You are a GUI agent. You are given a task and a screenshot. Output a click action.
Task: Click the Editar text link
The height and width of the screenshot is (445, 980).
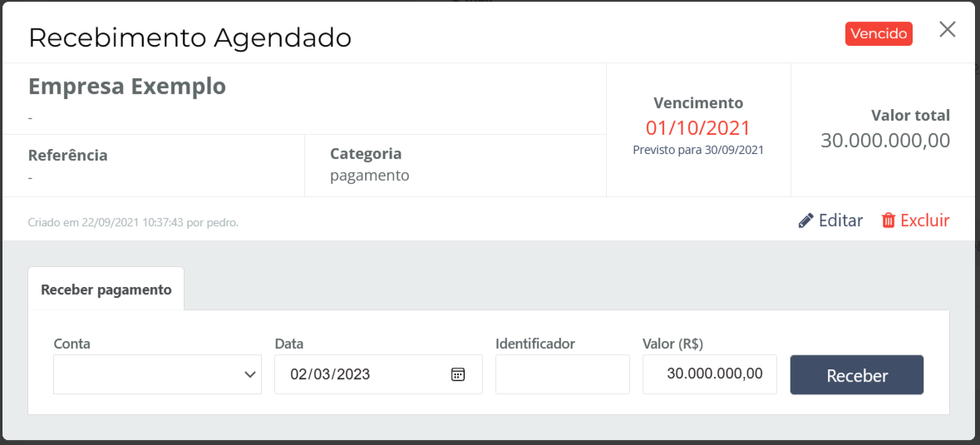840,220
